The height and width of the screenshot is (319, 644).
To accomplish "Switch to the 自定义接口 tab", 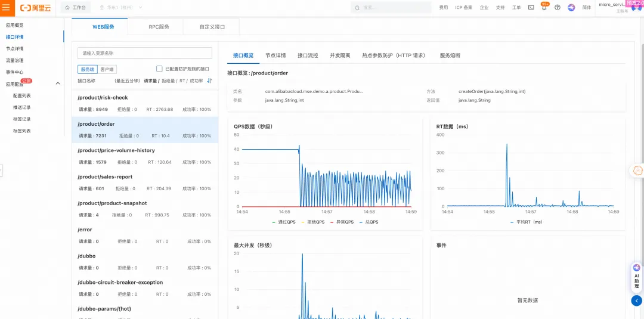I will point(212,27).
